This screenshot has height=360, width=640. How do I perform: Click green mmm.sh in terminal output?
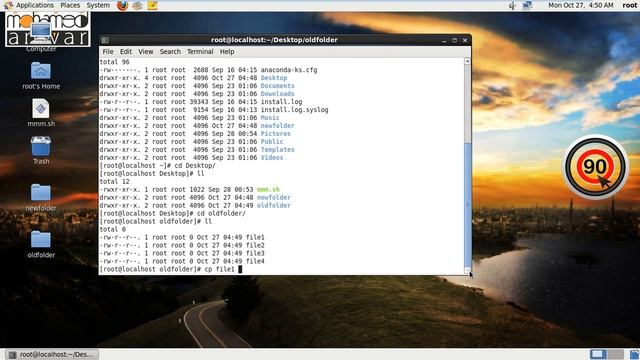[268, 189]
